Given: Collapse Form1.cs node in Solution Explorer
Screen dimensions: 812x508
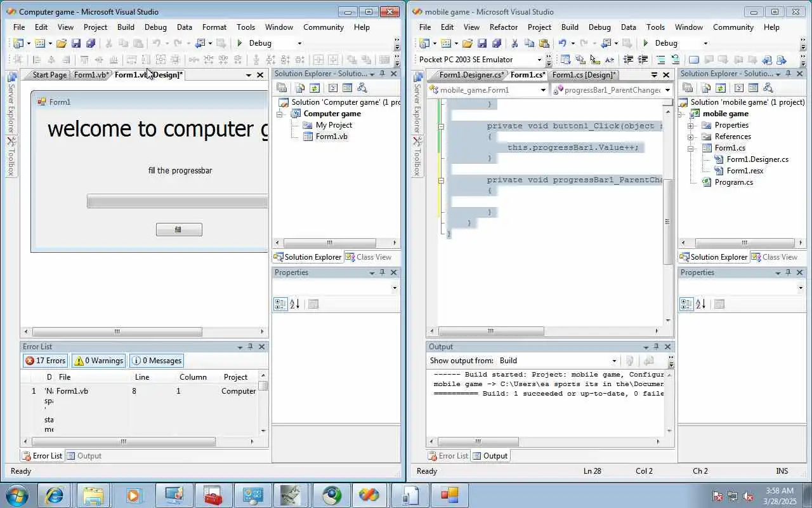Looking at the screenshot, I should [690, 148].
